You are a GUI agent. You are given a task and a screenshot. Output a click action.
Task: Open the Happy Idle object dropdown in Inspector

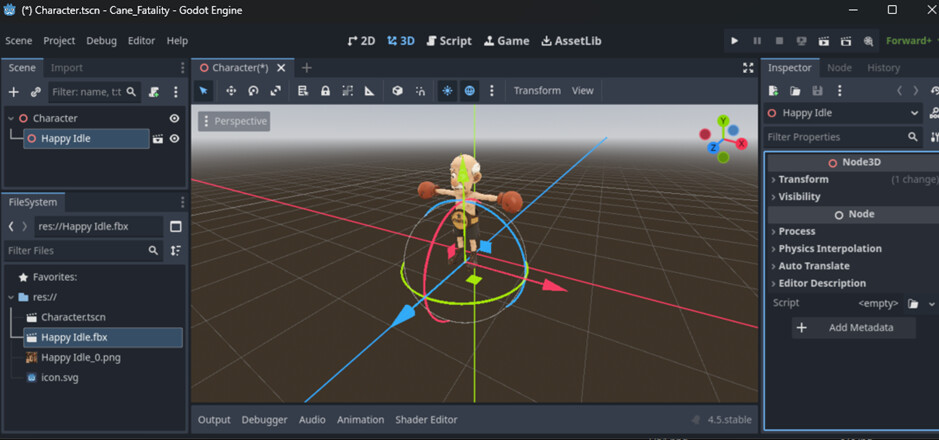click(914, 113)
